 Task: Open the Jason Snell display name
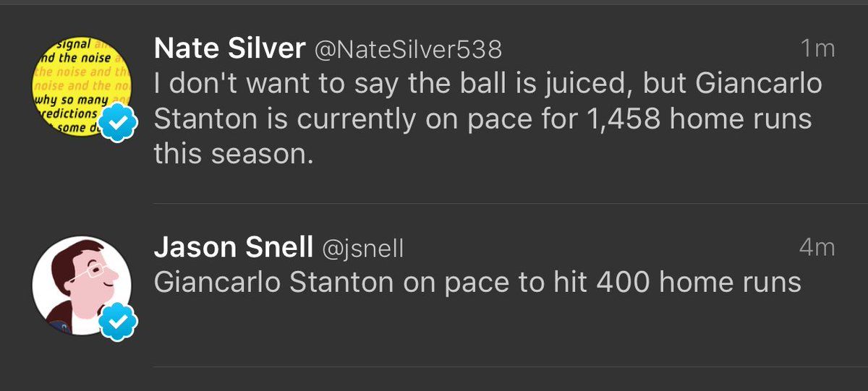pos(227,248)
